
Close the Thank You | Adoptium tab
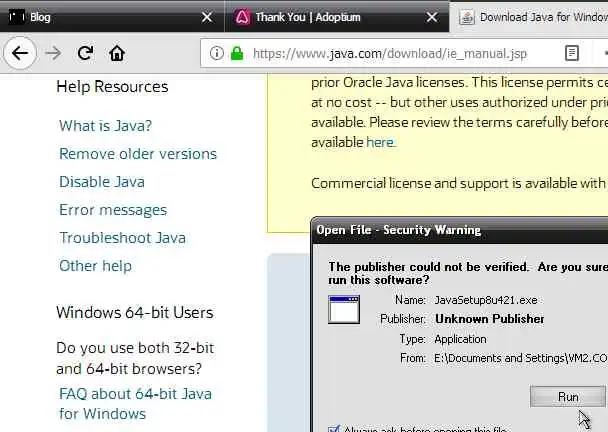[432, 17]
